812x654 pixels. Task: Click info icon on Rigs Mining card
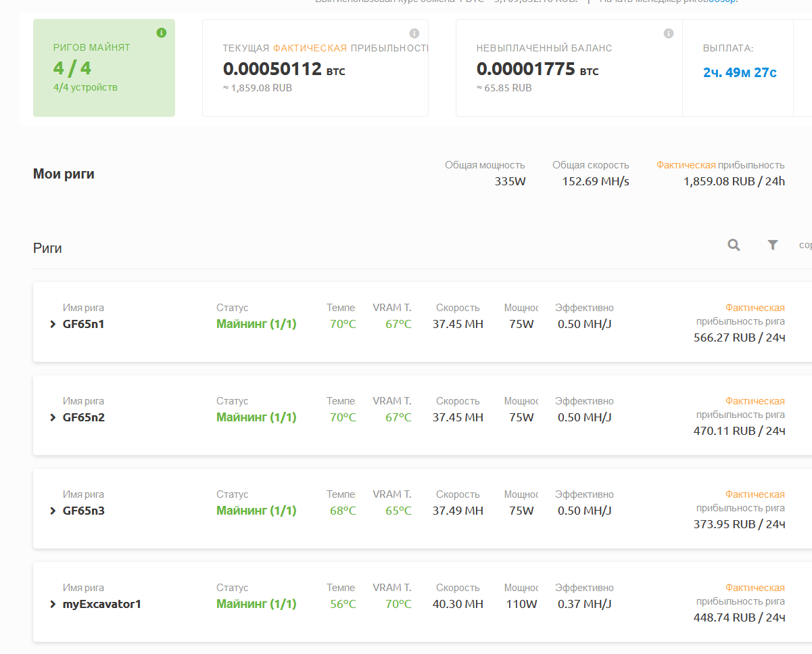[162, 32]
